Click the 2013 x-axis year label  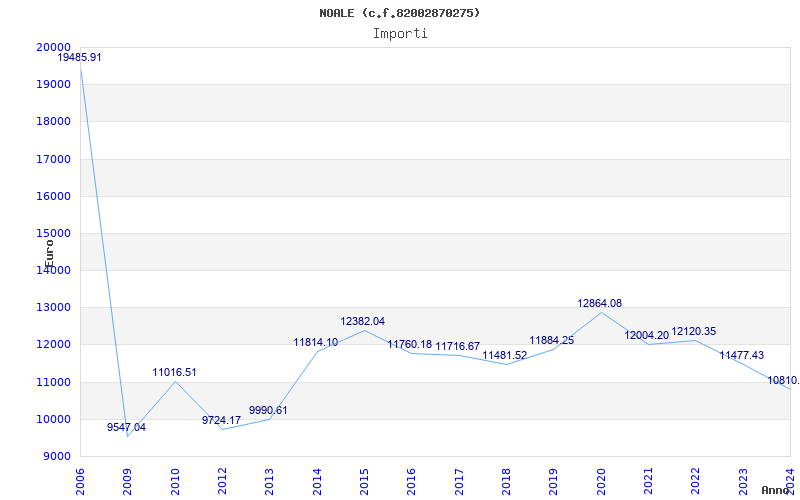point(269,481)
